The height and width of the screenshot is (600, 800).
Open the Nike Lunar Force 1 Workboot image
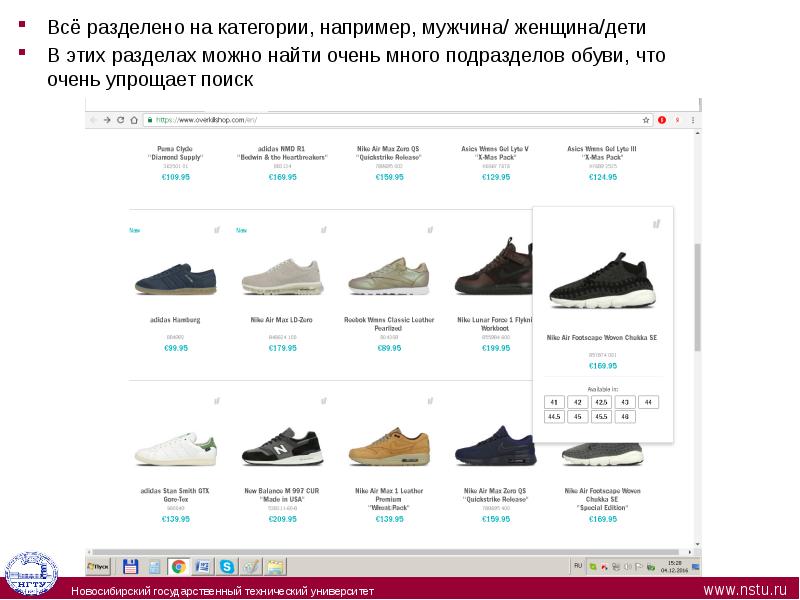(493, 266)
